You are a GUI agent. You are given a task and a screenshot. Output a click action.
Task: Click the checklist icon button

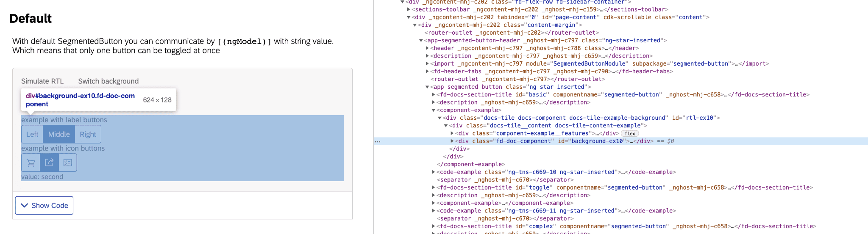pos(68,163)
